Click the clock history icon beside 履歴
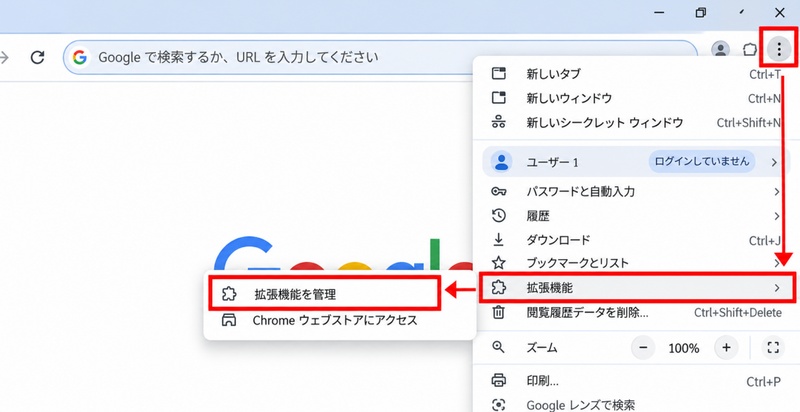800x412 pixels. coord(498,216)
